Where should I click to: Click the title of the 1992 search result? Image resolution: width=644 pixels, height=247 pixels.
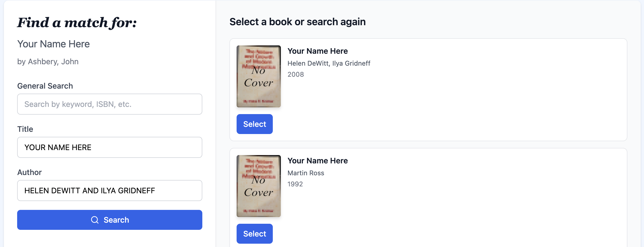tap(318, 161)
